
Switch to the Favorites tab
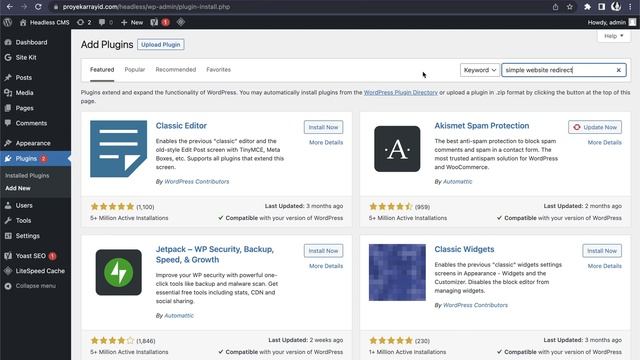click(x=218, y=70)
